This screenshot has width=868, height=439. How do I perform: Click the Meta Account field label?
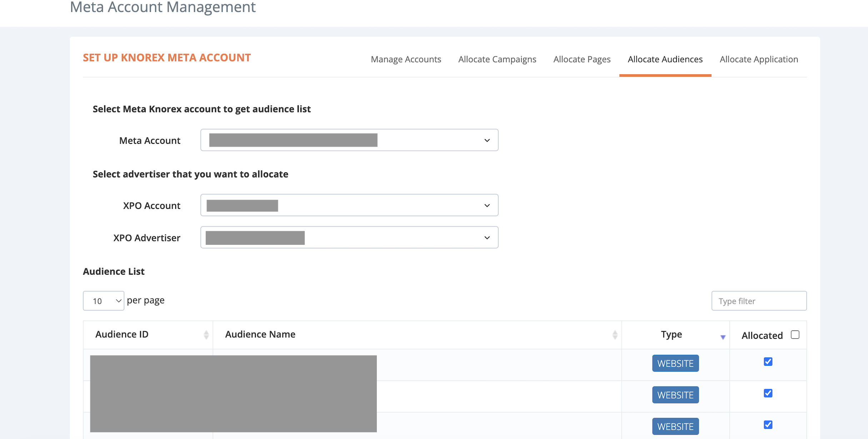150,141
